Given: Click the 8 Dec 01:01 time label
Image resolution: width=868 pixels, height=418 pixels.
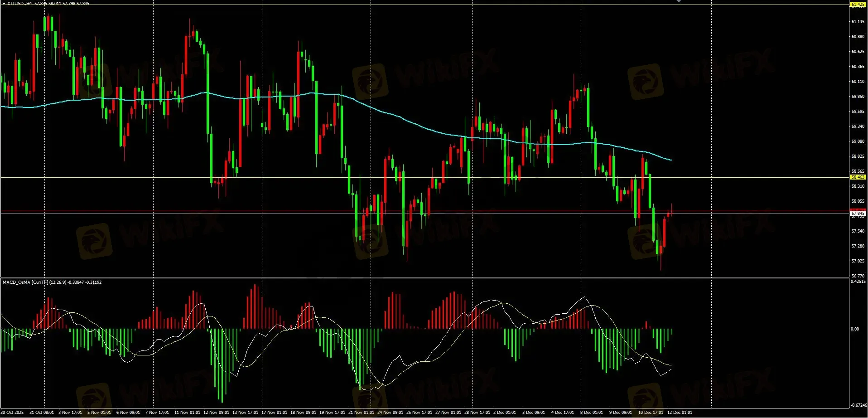Looking at the screenshot, I should 592,413.
